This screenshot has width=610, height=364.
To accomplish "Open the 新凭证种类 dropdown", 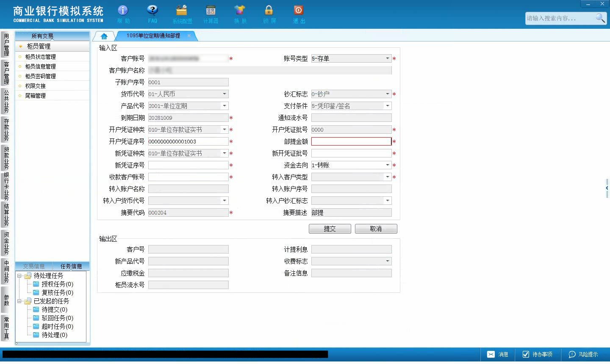I will [225, 153].
